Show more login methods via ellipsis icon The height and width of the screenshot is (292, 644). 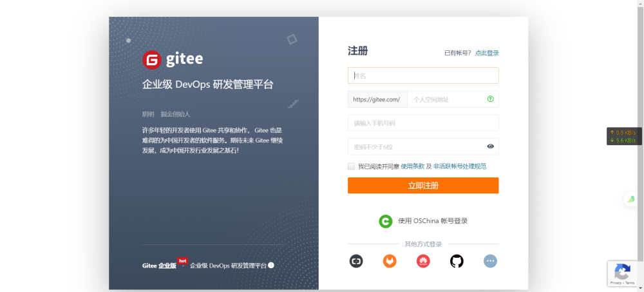point(490,261)
